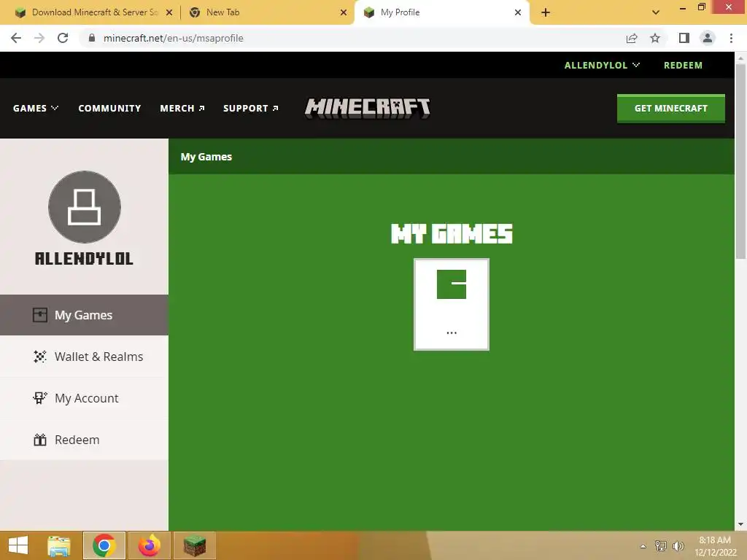The height and width of the screenshot is (560, 747).
Task: Click the profile avatar picture
Action: point(85,207)
